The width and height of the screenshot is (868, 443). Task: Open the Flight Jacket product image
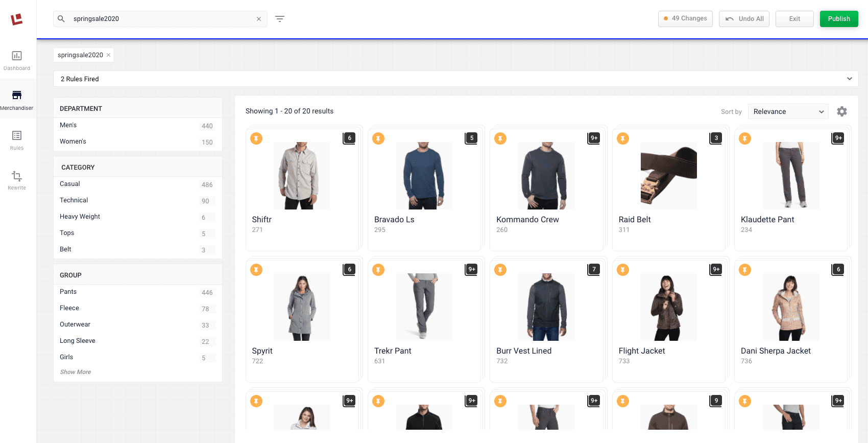669,307
